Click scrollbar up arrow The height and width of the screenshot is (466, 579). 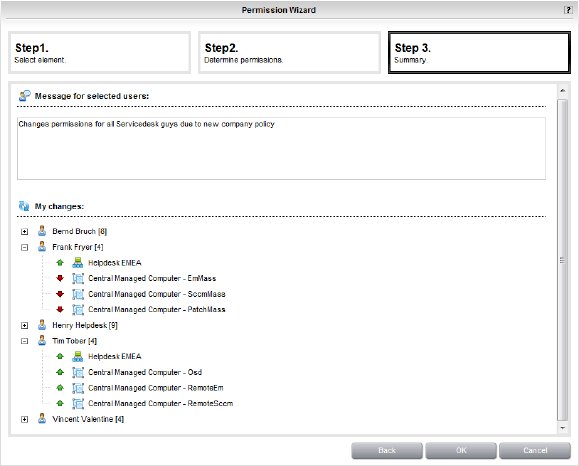[562, 90]
